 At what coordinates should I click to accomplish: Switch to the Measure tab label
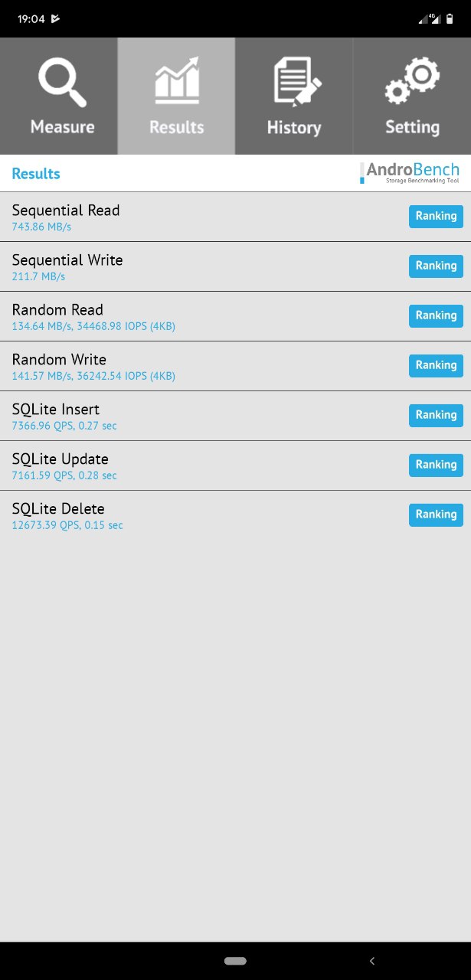tap(62, 127)
